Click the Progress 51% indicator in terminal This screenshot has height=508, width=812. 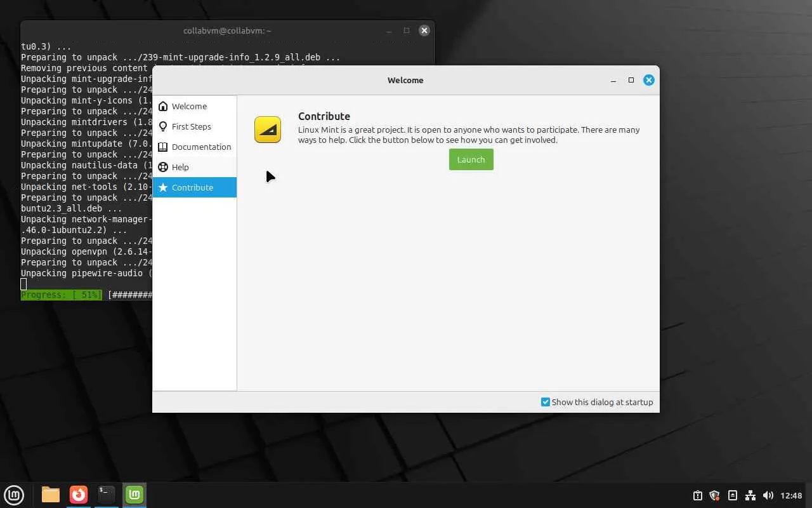click(x=61, y=295)
